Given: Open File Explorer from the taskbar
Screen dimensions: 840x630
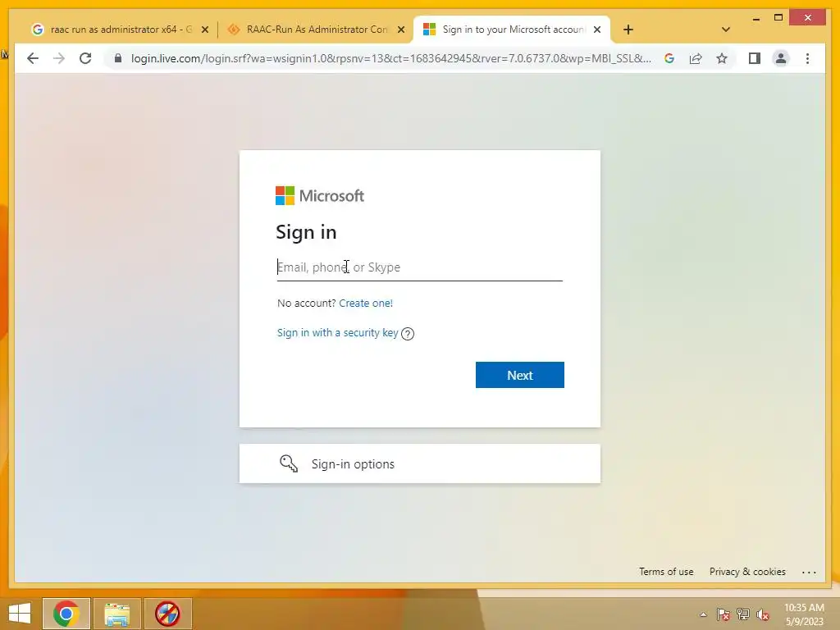Looking at the screenshot, I should (x=116, y=614).
